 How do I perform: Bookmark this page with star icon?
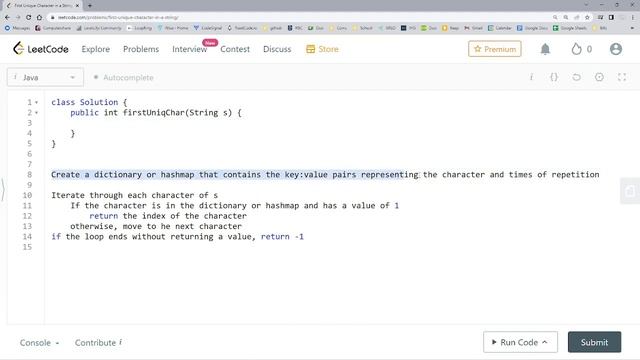[x=587, y=17]
